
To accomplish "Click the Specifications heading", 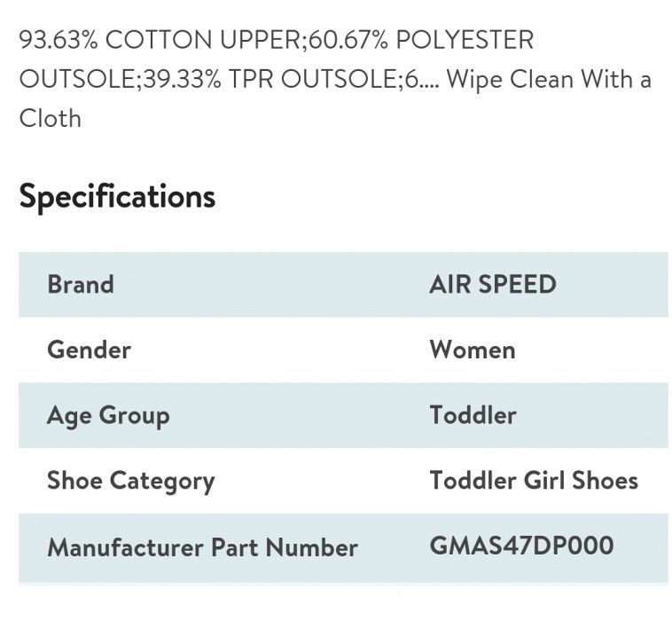I will click(117, 196).
